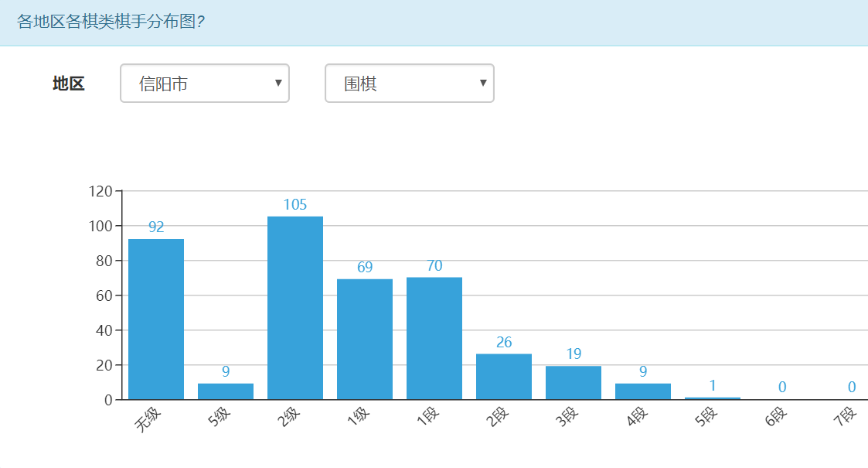Select the 4段 bar showing 9
The image size is (868, 468).
pyautogui.click(x=643, y=391)
